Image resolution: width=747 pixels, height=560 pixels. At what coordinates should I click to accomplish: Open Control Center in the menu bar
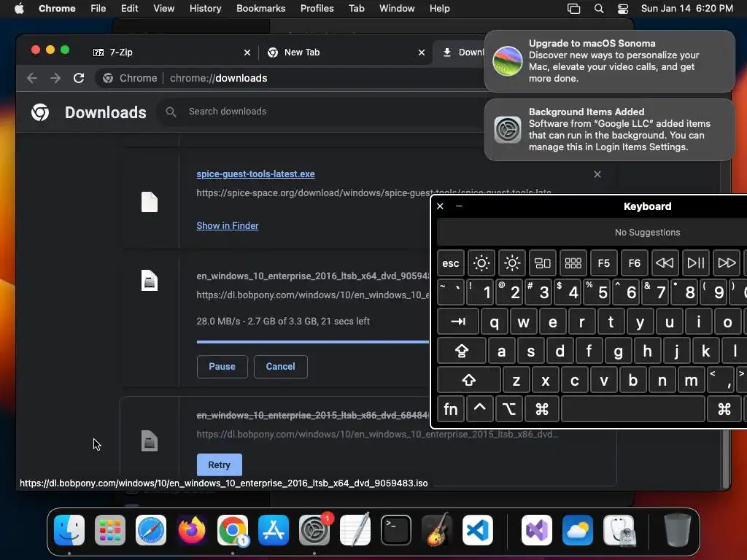point(623,9)
